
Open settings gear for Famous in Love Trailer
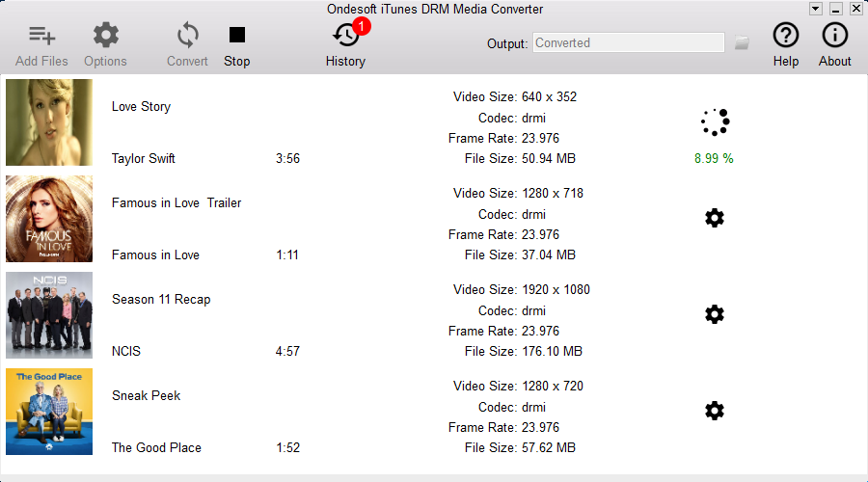pyautogui.click(x=714, y=218)
